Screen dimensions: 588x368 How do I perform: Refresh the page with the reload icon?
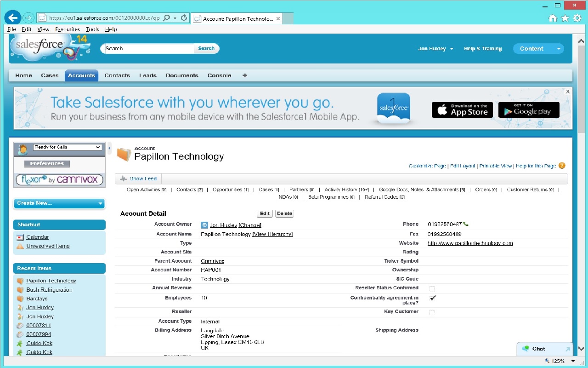point(184,18)
